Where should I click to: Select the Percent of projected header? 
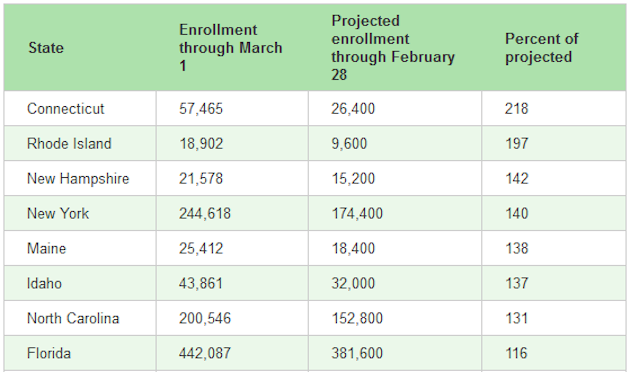[x=542, y=48]
